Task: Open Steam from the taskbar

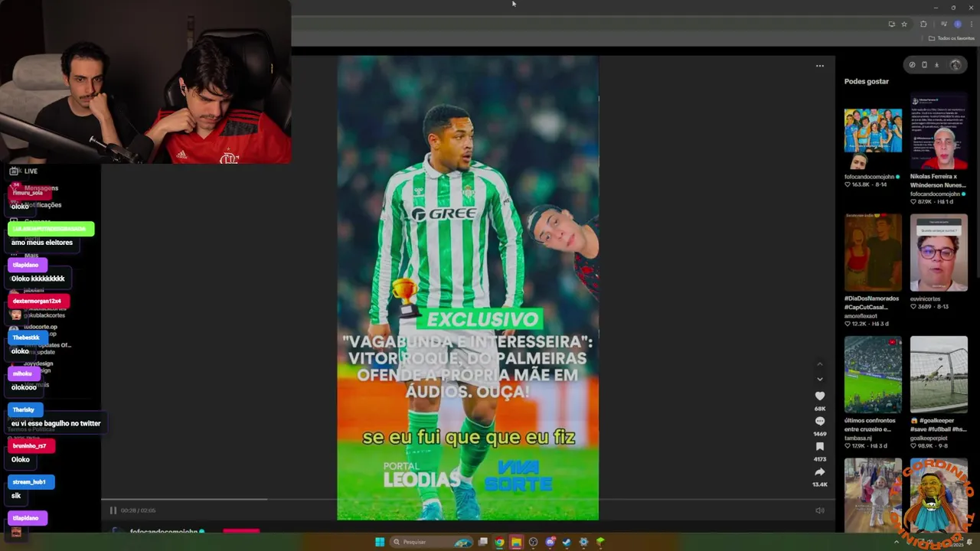Action: [x=567, y=542]
